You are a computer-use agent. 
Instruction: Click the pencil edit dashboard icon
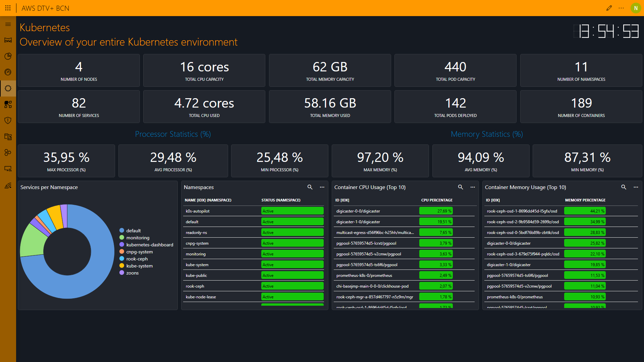tap(609, 8)
